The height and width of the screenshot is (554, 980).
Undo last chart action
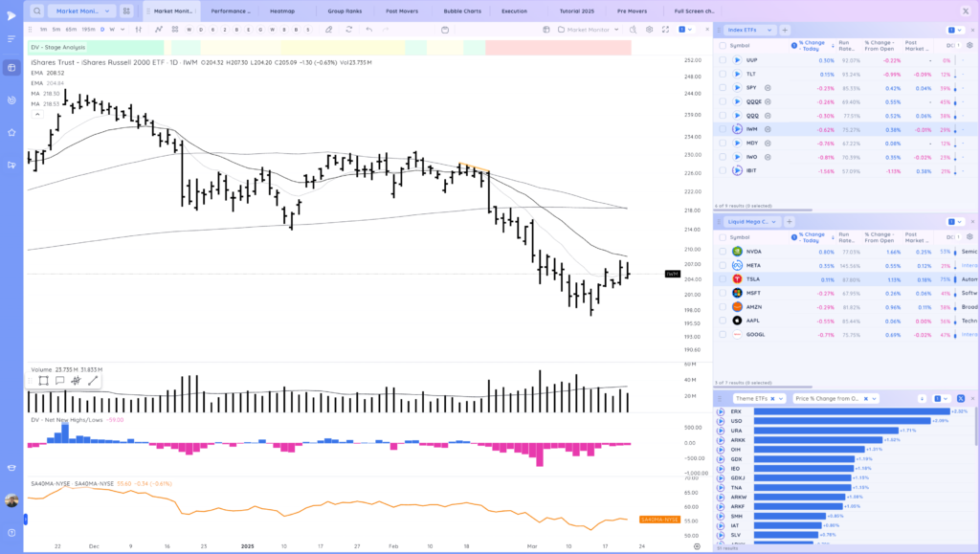tap(369, 30)
